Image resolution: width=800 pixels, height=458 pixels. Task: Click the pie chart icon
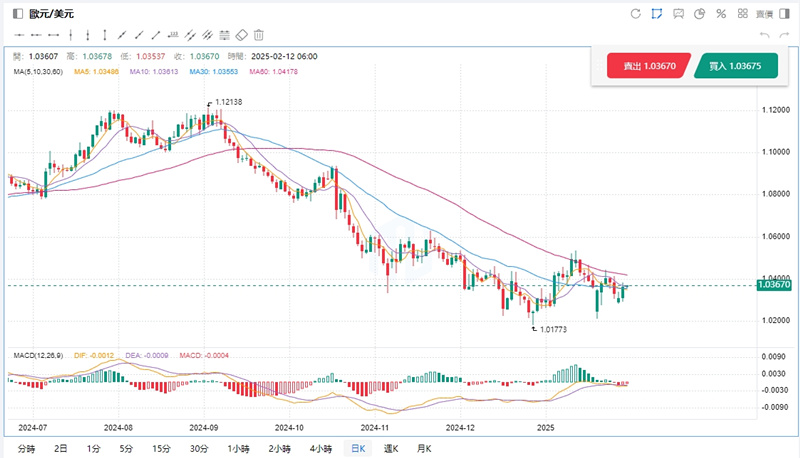700,14
